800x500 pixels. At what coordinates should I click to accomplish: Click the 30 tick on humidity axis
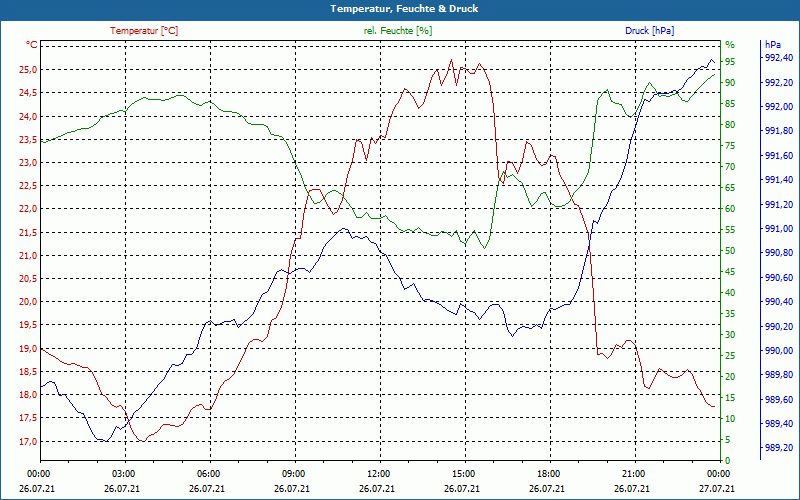(730, 335)
